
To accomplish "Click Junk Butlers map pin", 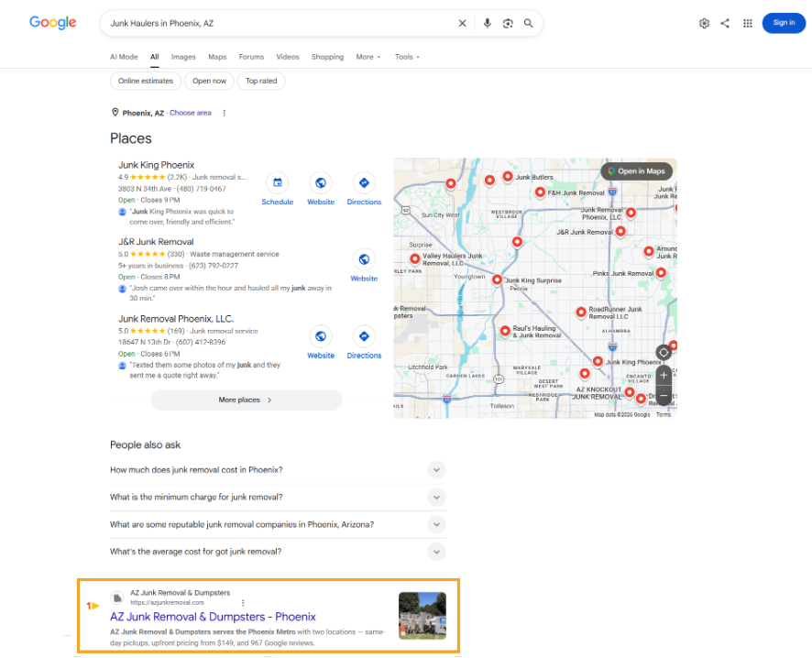I will point(508,177).
